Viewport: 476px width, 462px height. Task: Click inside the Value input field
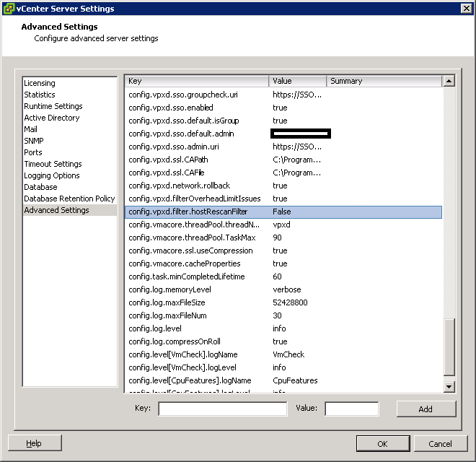coord(351,409)
